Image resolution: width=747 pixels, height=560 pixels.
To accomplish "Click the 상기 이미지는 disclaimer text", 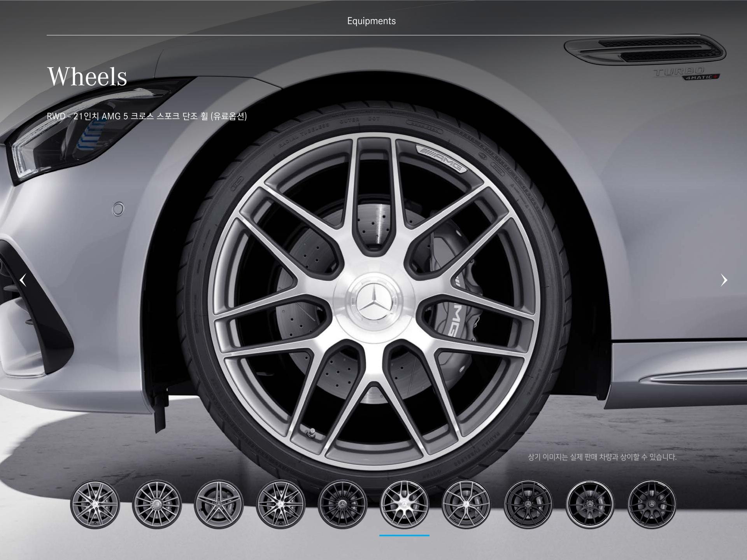I will (602, 457).
